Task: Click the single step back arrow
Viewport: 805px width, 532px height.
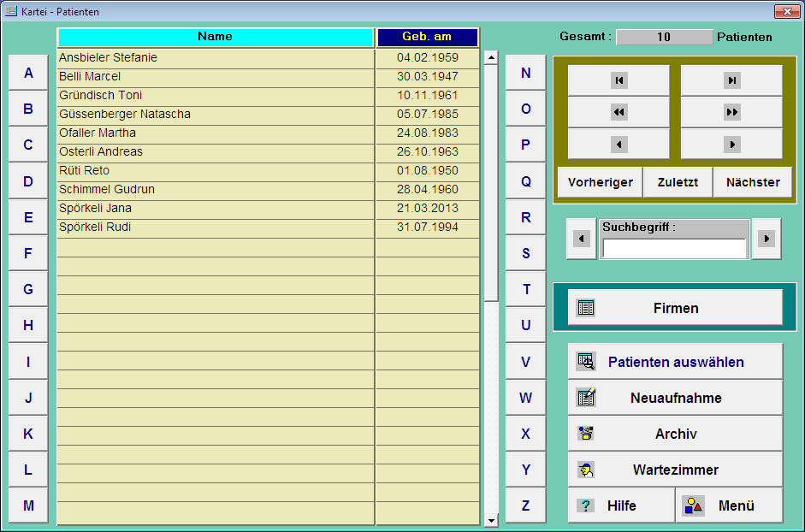Action: 619,145
